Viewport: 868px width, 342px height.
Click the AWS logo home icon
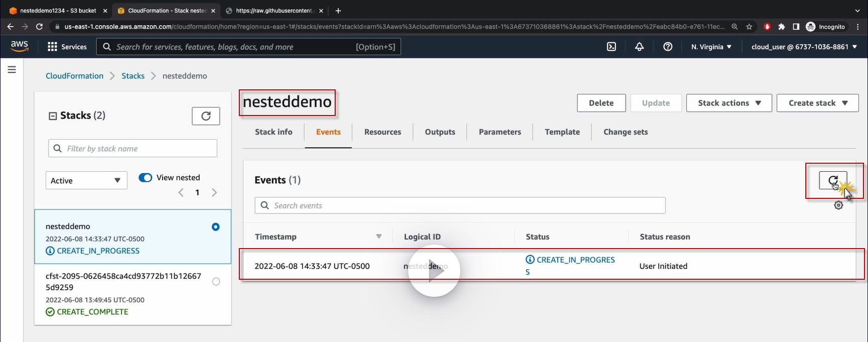[20, 46]
